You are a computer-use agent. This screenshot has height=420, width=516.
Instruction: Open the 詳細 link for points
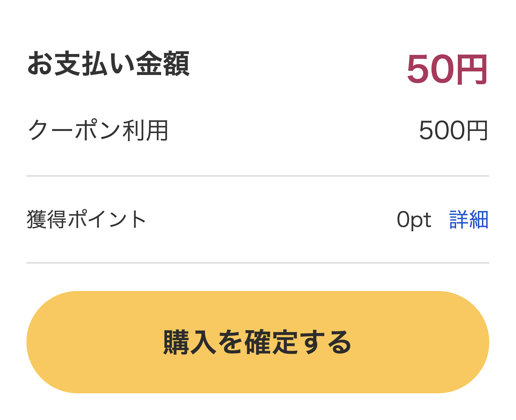(x=469, y=220)
